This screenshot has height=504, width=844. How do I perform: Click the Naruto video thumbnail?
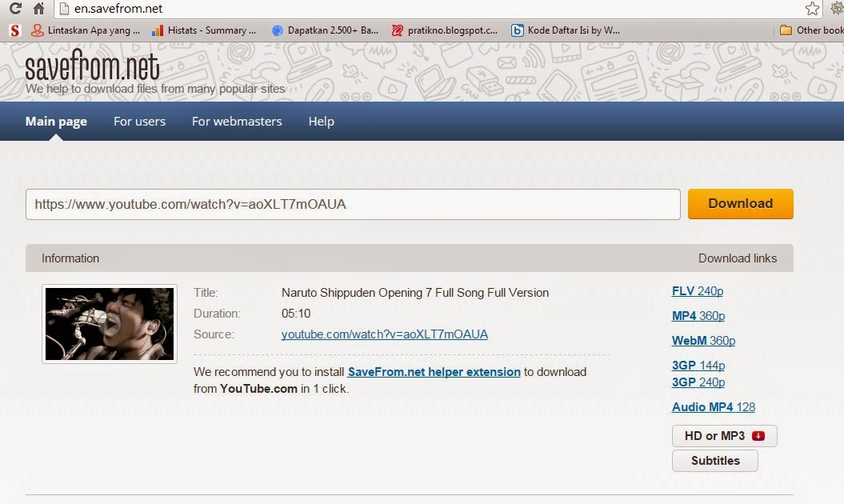click(110, 324)
